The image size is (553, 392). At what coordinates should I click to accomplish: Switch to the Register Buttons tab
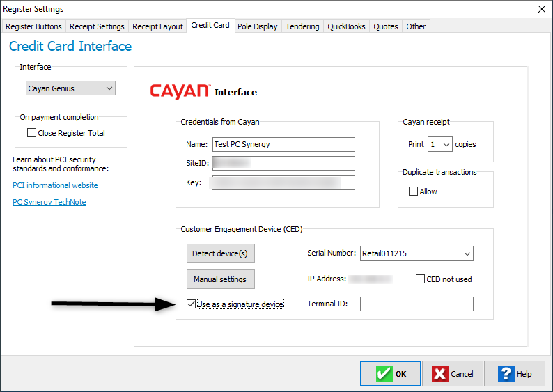33,26
